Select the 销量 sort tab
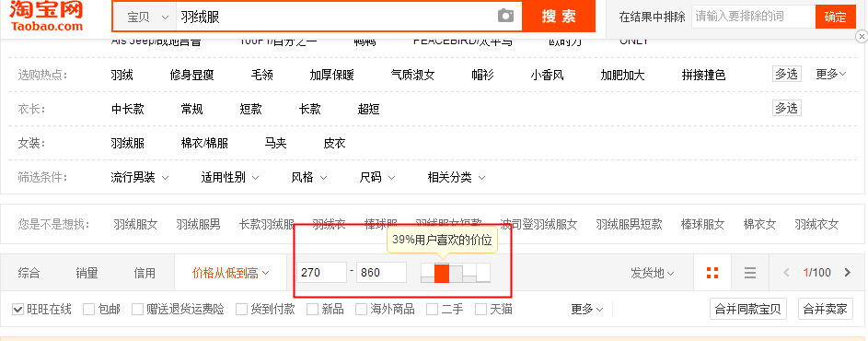The height and width of the screenshot is (341, 868). point(87,273)
